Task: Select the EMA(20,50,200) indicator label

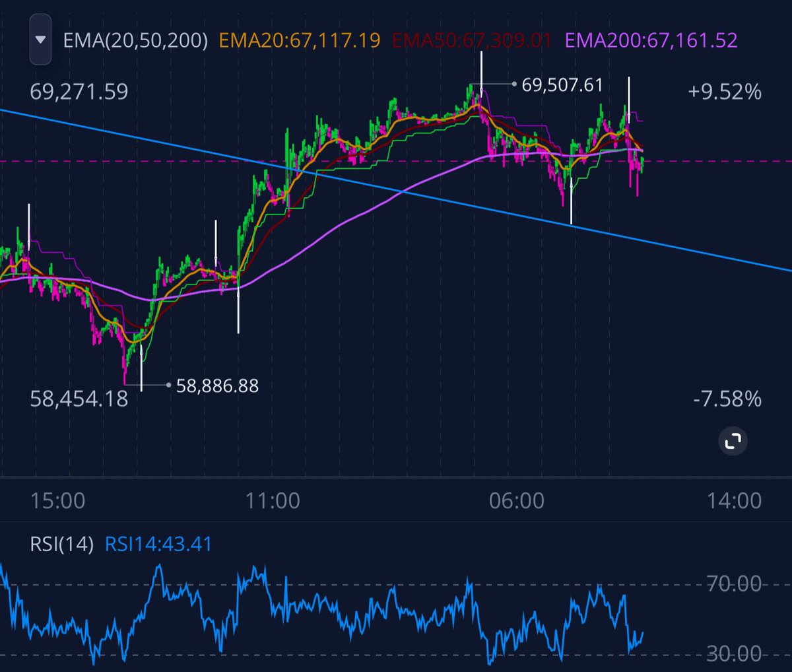Action: pos(135,40)
